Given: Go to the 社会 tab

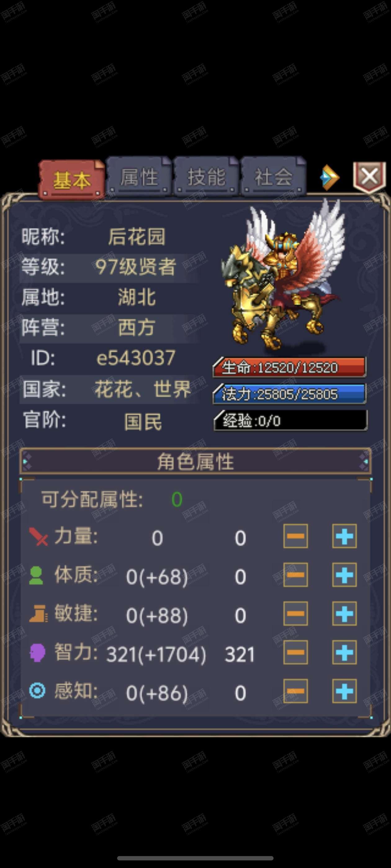Looking at the screenshot, I should [274, 177].
